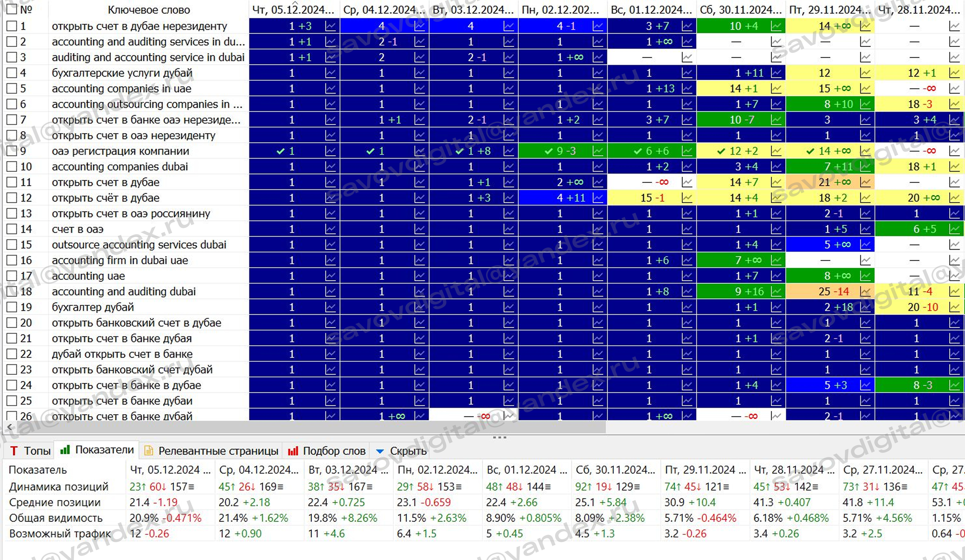
Task: Open chart icon for row 5 on 01.12.2024
Action: [687, 89]
